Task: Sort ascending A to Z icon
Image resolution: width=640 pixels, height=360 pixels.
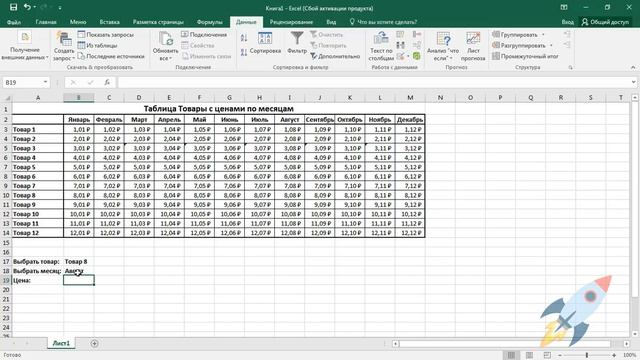Action: coord(244,38)
